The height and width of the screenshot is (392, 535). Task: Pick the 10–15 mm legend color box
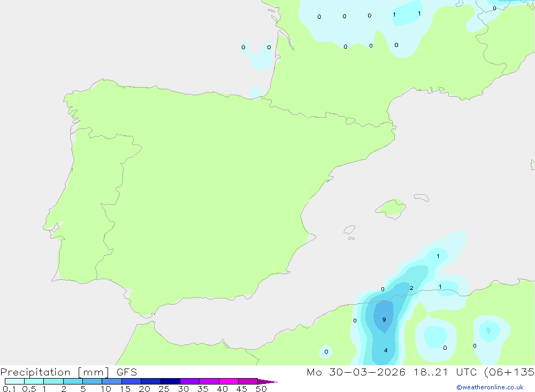tap(112, 381)
